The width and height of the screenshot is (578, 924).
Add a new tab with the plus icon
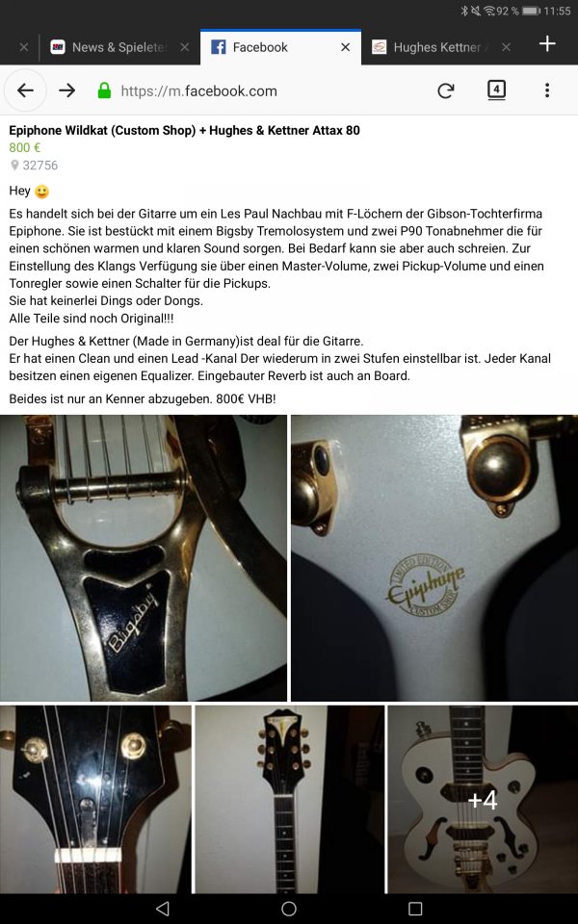pos(547,44)
